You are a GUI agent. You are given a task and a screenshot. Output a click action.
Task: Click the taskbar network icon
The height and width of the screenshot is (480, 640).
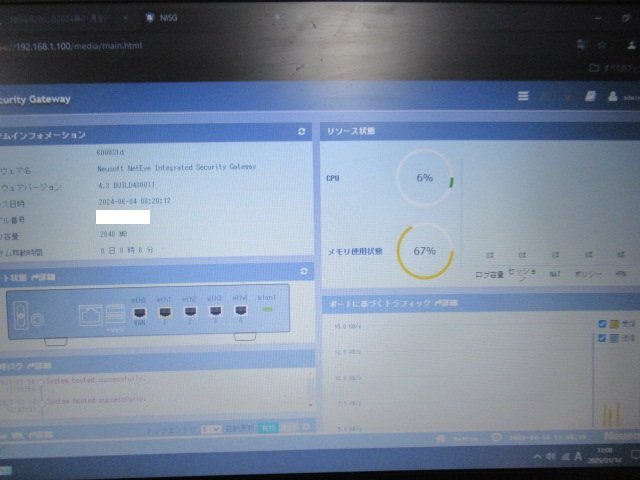tap(565, 456)
